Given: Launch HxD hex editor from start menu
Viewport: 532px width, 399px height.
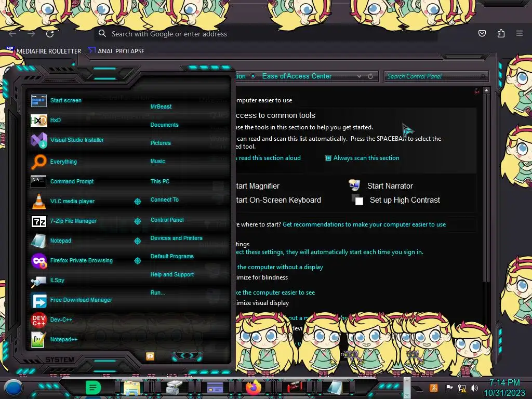Looking at the screenshot, I should [x=38, y=121].
